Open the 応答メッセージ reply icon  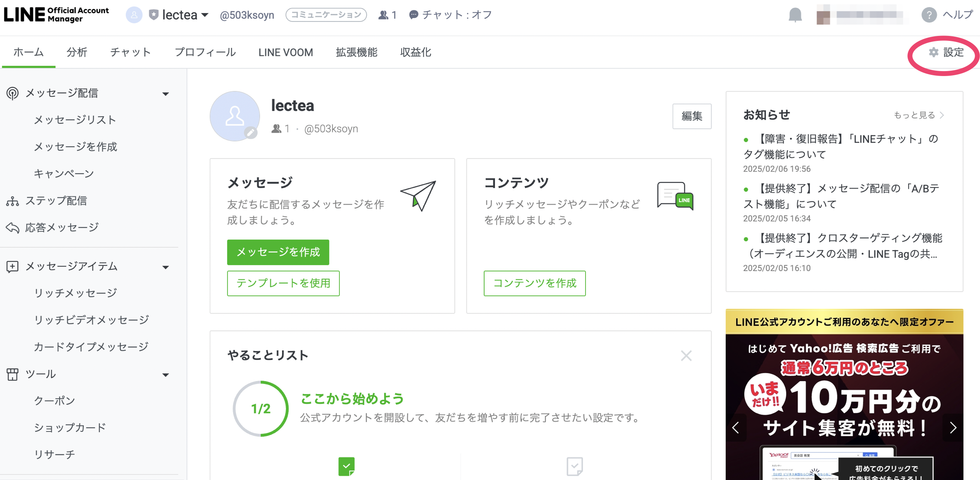click(x=13, y=227)
